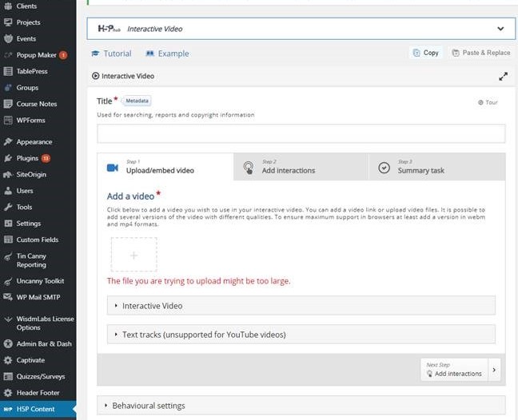Viewport: 518px width, 420px height.
Task: Click the WPForms menu label
Action: pos(30,120)
